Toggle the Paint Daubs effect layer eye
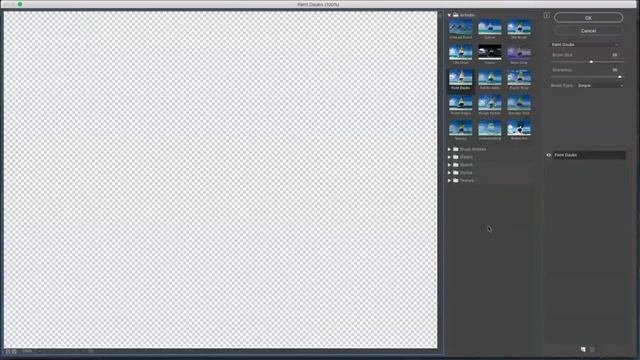Viewport: 640px width, 360px height. (x=549, y=155)
